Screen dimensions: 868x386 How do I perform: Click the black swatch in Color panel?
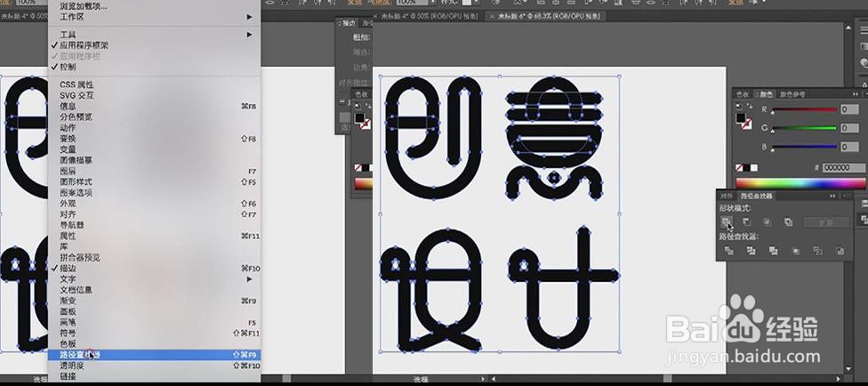(x=746, y=168)
